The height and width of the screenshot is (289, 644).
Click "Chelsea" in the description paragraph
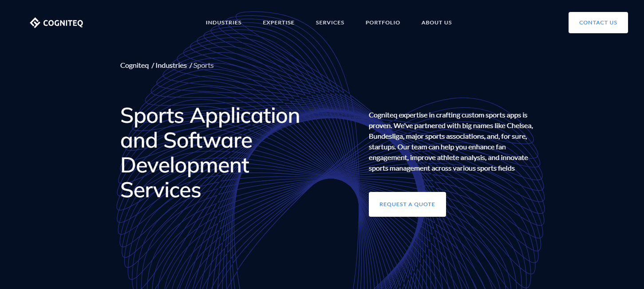point(520,125)
